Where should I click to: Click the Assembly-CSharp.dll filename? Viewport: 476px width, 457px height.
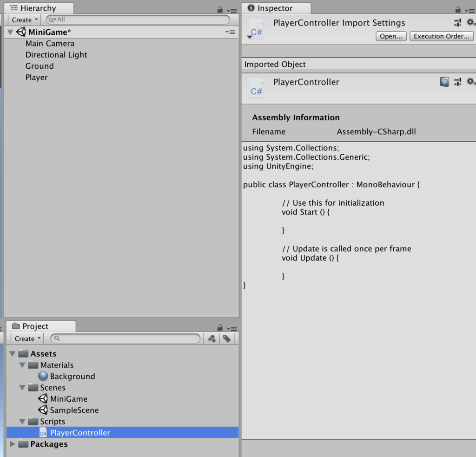(x=376, y=131)
